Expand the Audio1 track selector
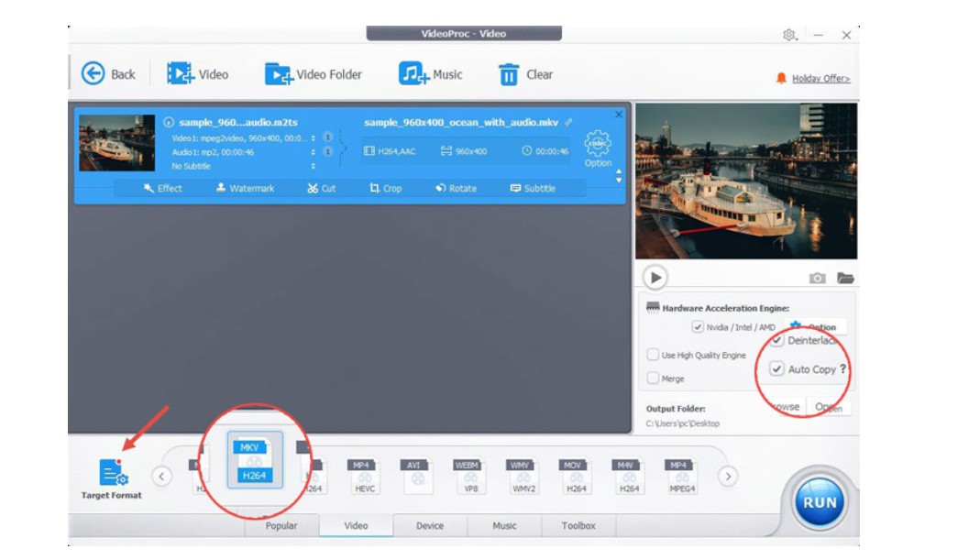The height and width of the screenshot is (560, 969). (x=314, y=152)
